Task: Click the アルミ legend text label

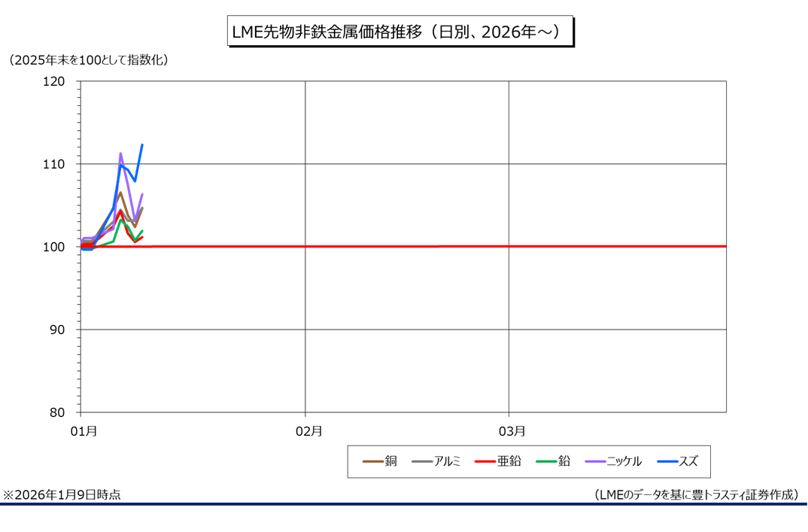Action: tap(448, 461)
